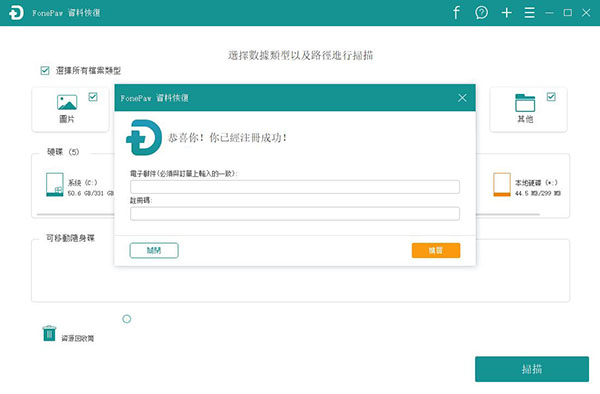Toggle the select all file types checkbox
The image size is (600, 394).
coord(45,70)
